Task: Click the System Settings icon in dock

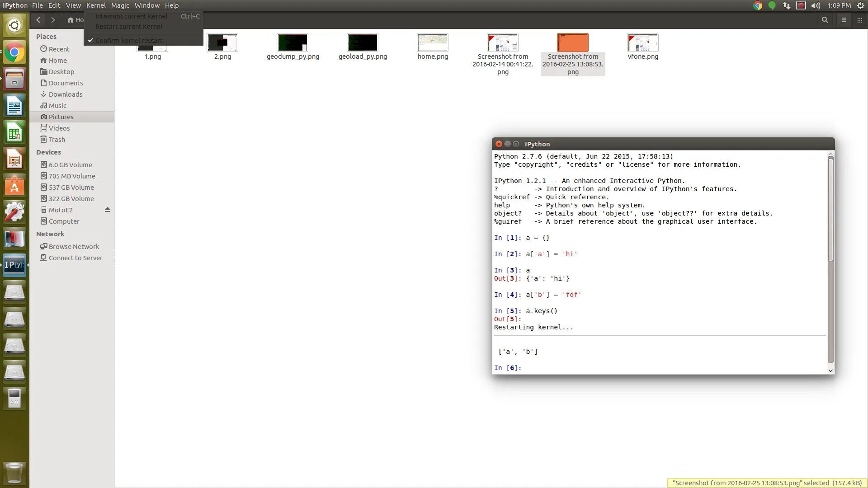Action: (14, 212)
